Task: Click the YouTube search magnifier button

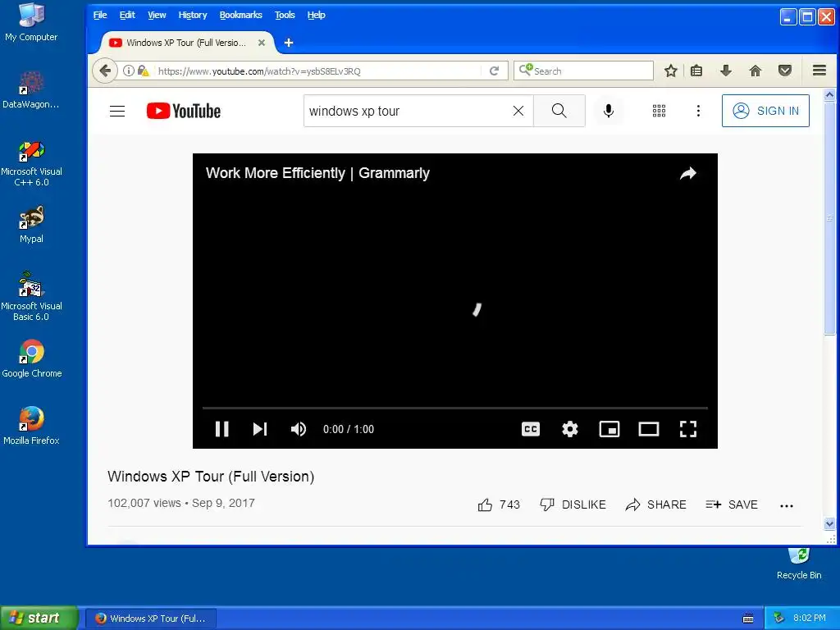Action: point(559,111)
